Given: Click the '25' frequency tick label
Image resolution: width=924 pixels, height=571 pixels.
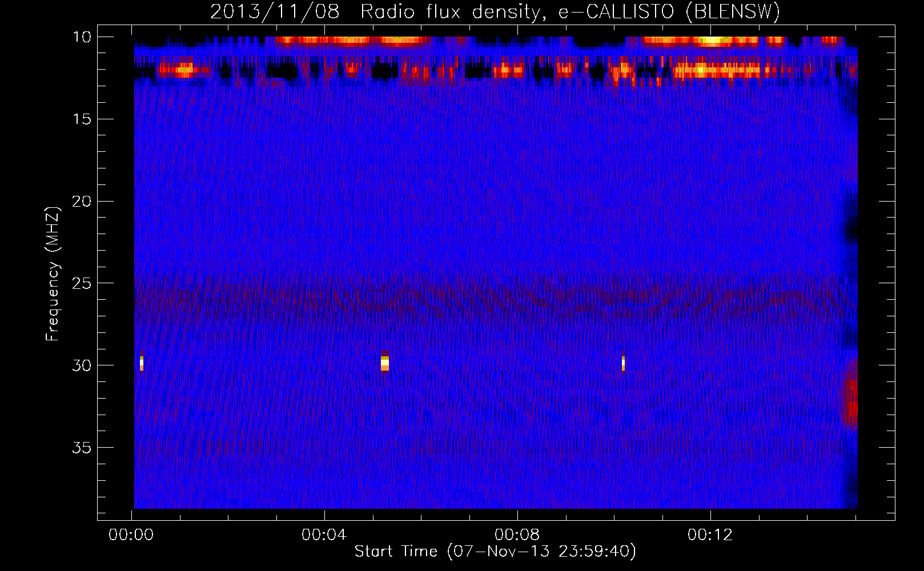Looking at the screenshot, I should click(82, 283).
